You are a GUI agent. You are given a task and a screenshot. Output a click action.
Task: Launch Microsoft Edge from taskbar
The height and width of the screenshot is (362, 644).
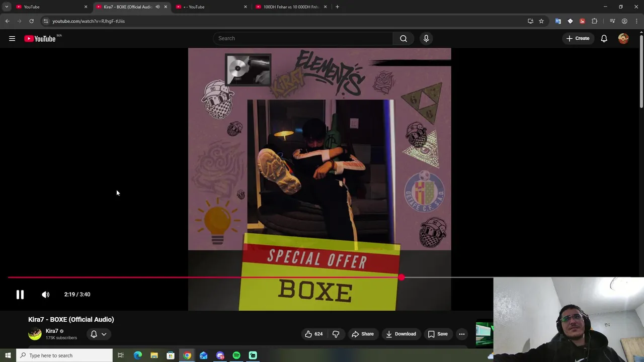tap(138, 355)
